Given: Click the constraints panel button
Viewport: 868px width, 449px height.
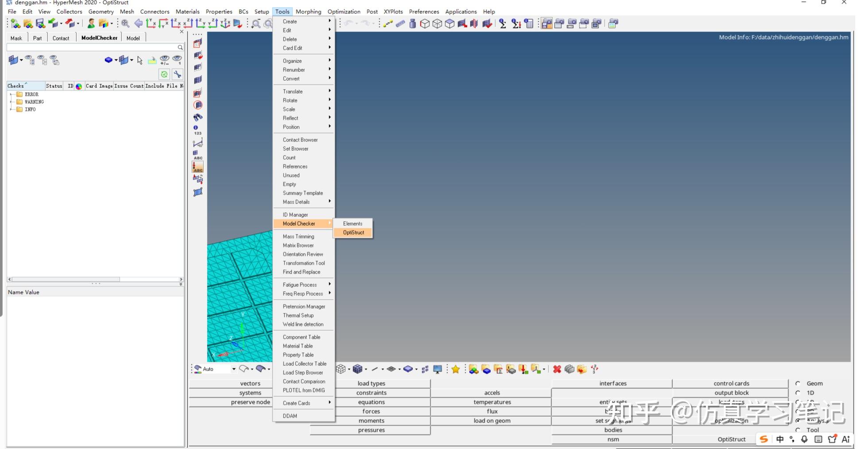Looking at the screenshot, I should click(x=371, y=393).
